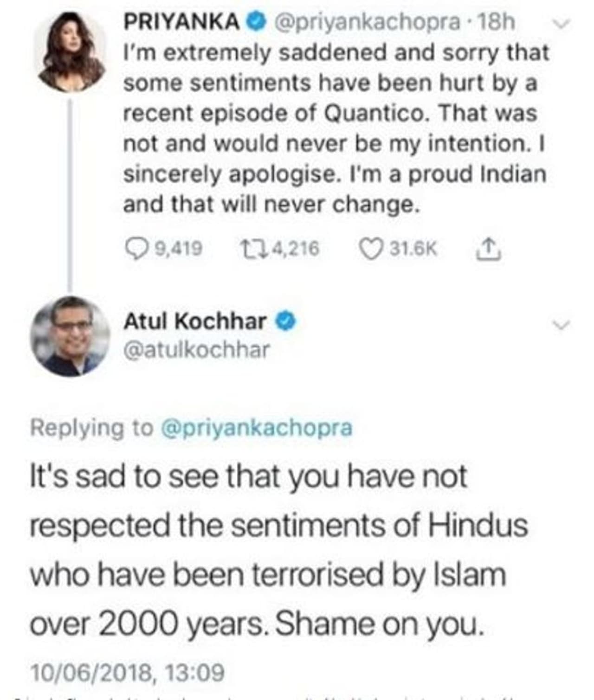Click Atul Kochhar's blue verified badge
The width and height of the screenshot is (594, 700).
(x=286, y=321)
